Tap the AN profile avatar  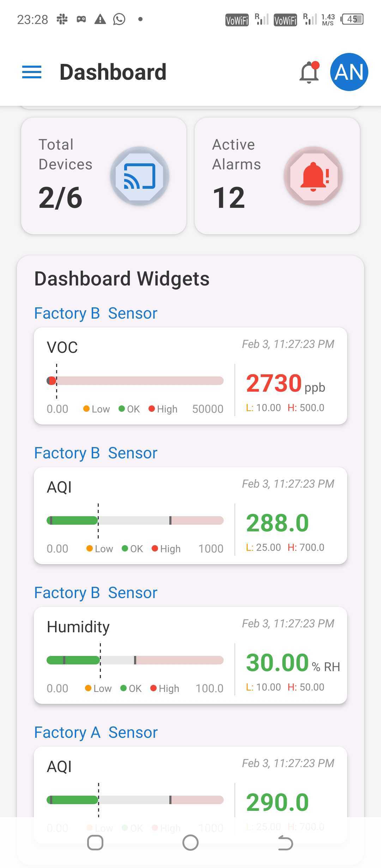pos(349,72)
